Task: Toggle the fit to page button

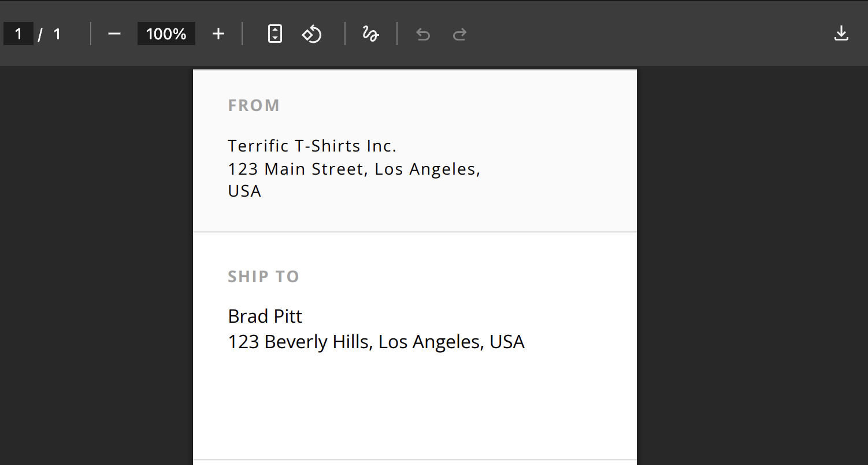Action: (x=275, y=34)
